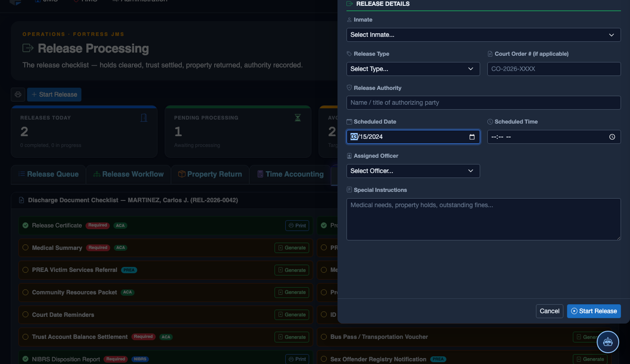630x364 pixels.
Task: Click the PREA badge on Victim Services Referral
Action: [x=129, y=270]
